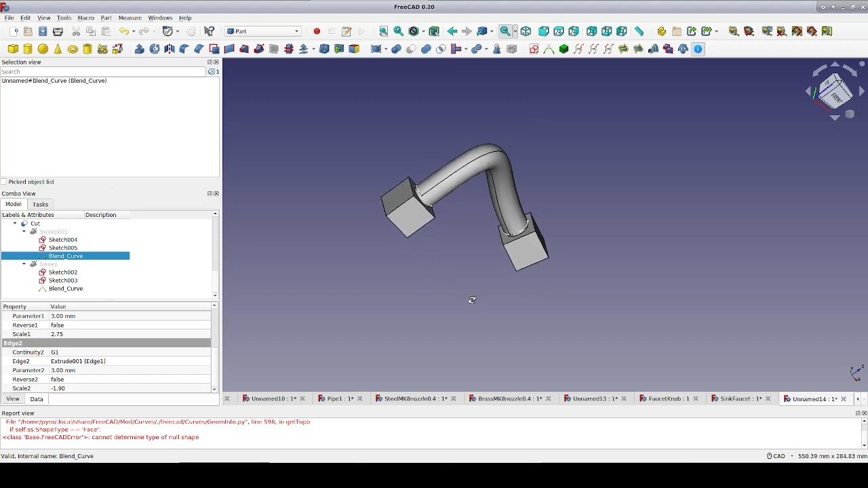This screenshot has width=868, height=488.
Task: Switch to the Pipe1 document tab
Action: coord(340,399)
